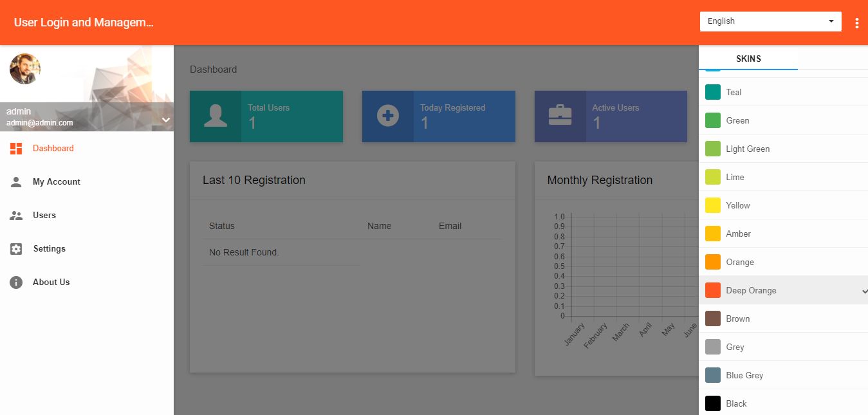Click the Name column header
Image resolution: width=868 pixels, height=415 pixels.
pyautogui.click(x=379, y=226)
